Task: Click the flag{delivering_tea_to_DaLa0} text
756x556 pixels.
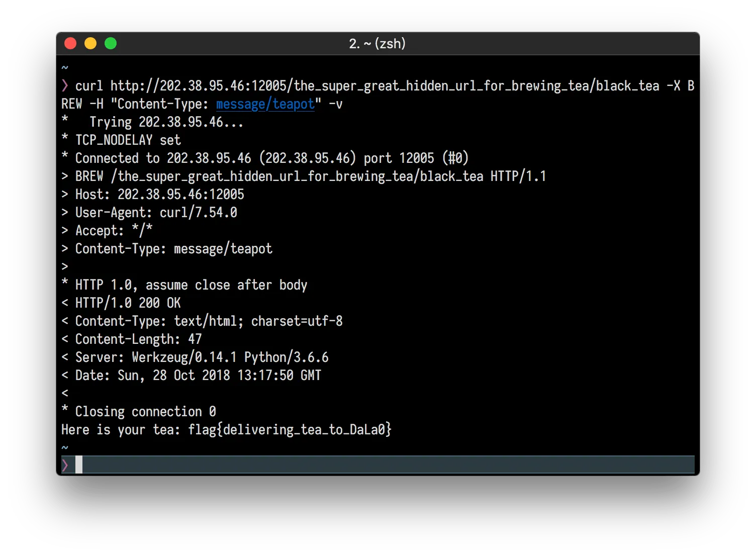Action: 290,430
